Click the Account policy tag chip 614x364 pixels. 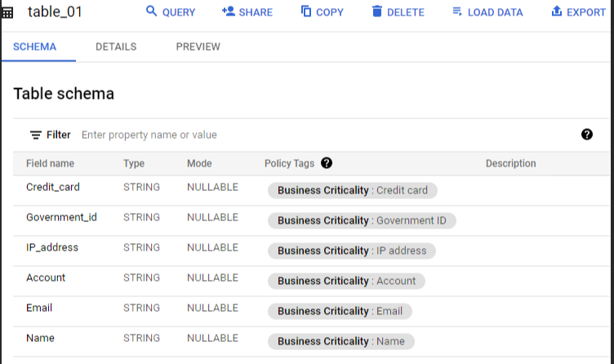tap(346, 281)
